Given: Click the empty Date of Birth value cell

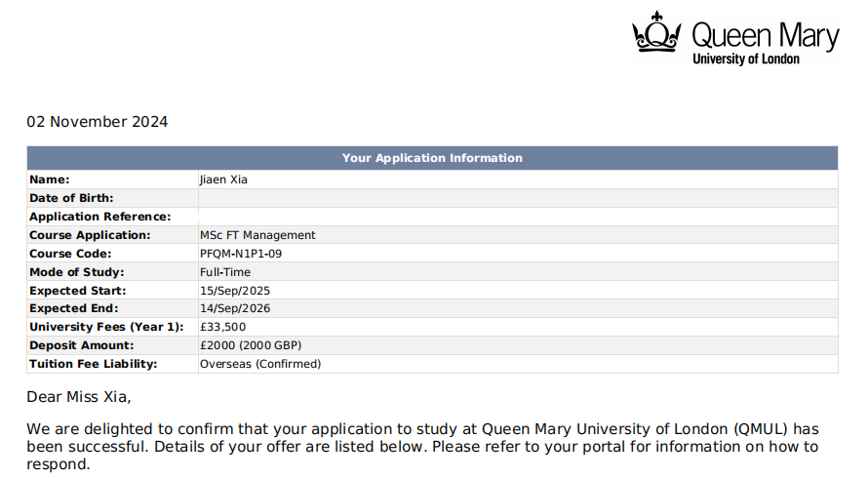Looking at the screenshot, I should click(517, 198).
